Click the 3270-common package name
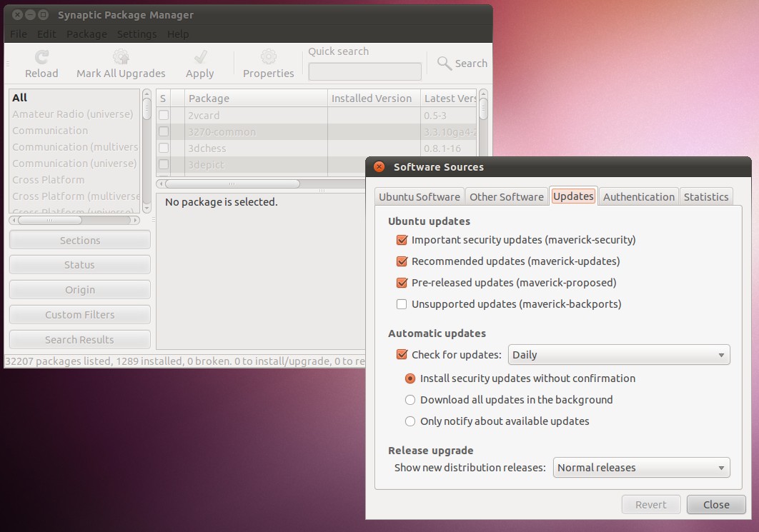Viewport: 759px width, 532px height. 222,132
